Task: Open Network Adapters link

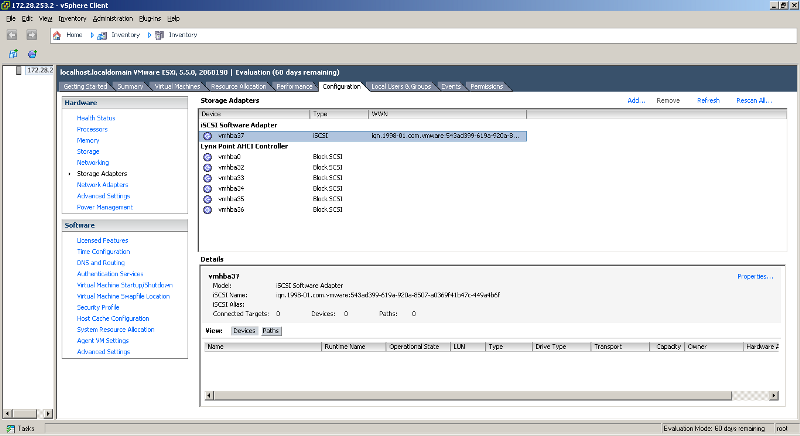Action: tap(103, 185)
